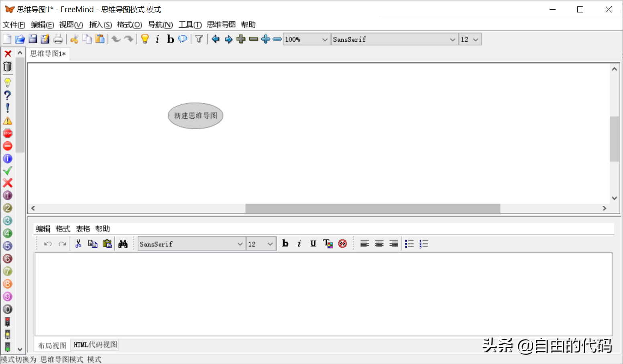Open the 文件(F) menu
Image resolution: width=623 pixels, height=364 pixels.
coord(14,25)
